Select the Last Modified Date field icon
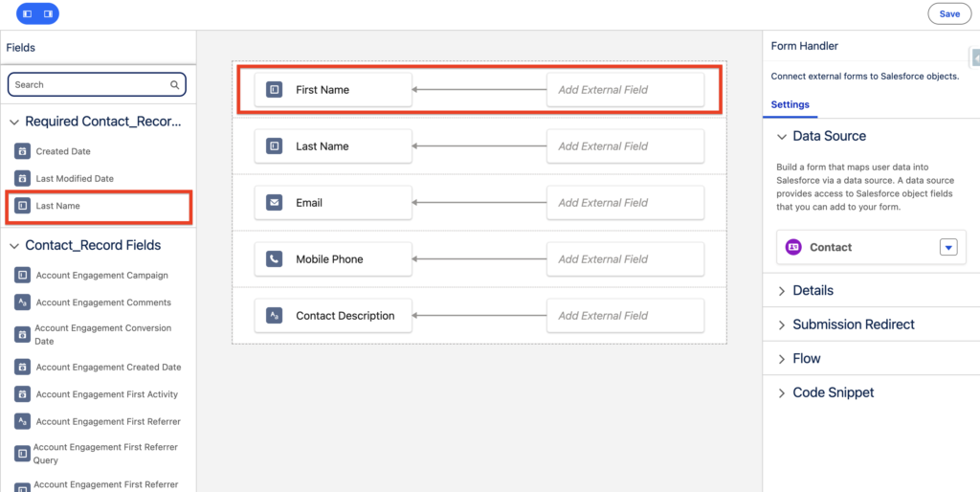Screen dimensions: 980x492 22,179
